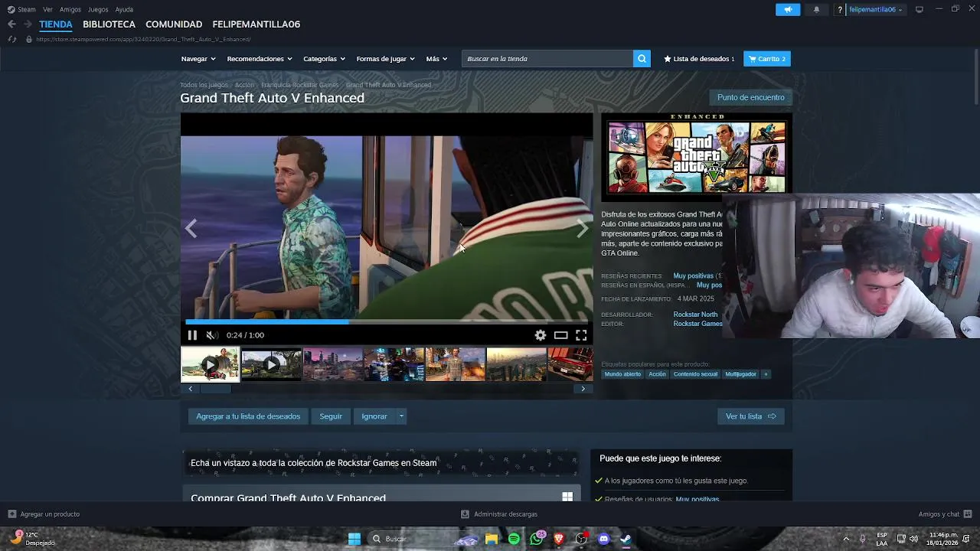Select the 'Contenido sexual' tag

point(695,374)
